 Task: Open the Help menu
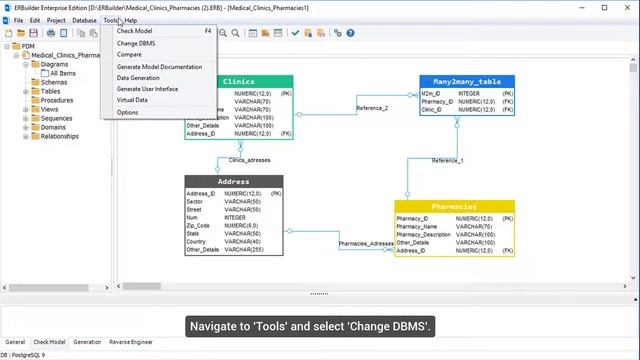coord(131,20)
